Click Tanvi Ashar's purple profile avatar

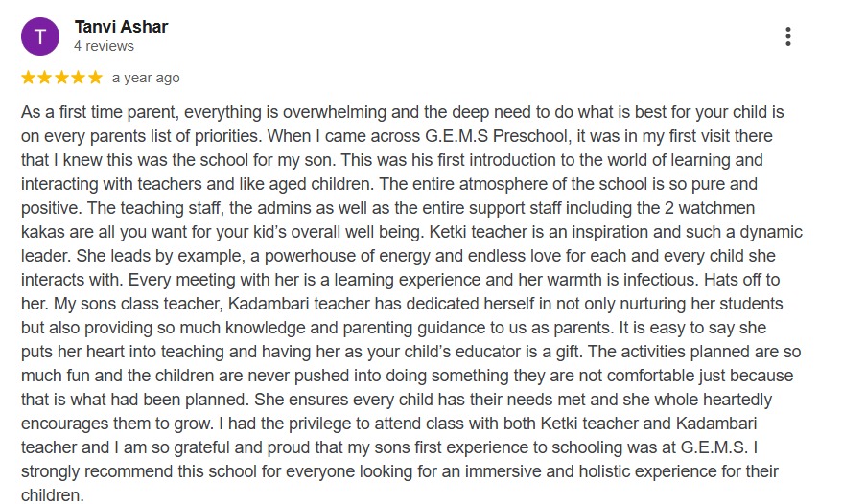point(39,36)
